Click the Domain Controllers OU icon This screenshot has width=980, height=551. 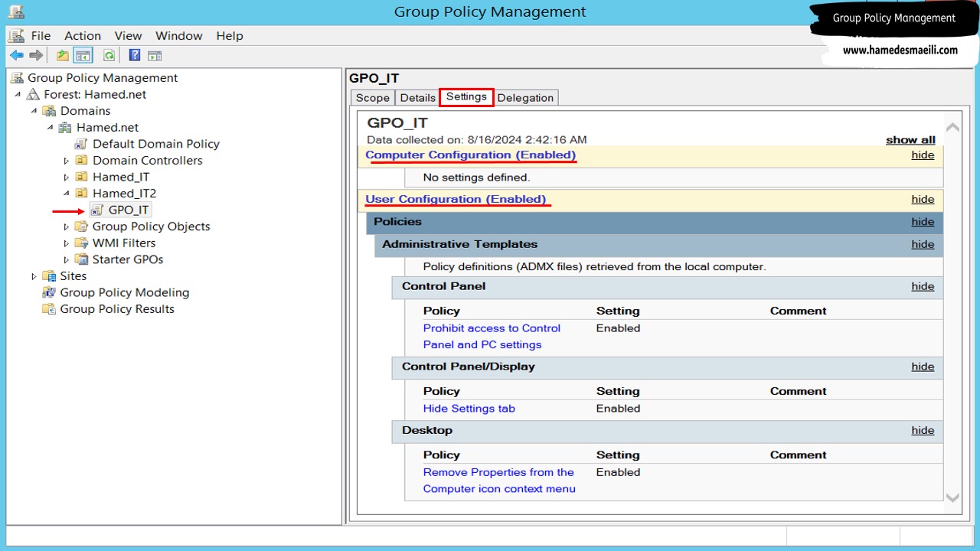coord(81,160)
